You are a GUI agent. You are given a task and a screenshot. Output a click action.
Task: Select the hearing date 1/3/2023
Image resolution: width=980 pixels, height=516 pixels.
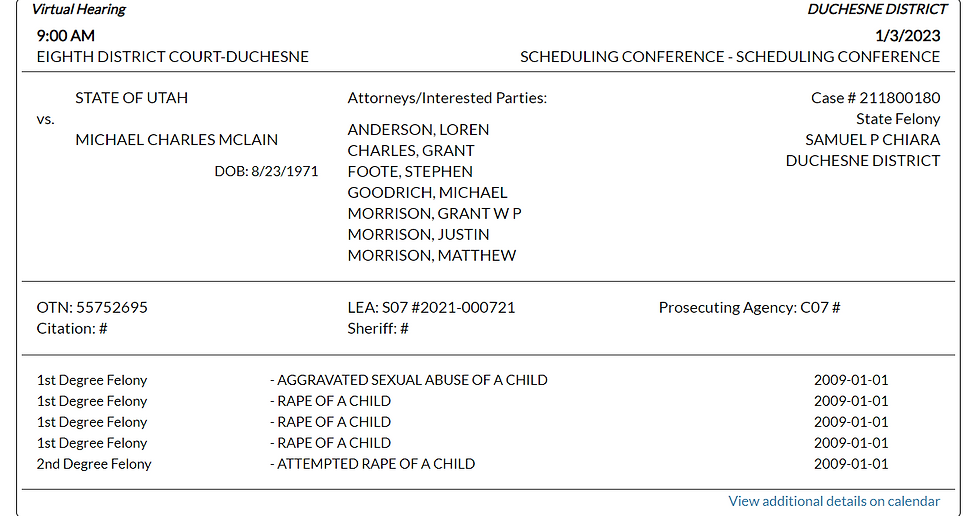pyautogui.click(x=907, y=36)
